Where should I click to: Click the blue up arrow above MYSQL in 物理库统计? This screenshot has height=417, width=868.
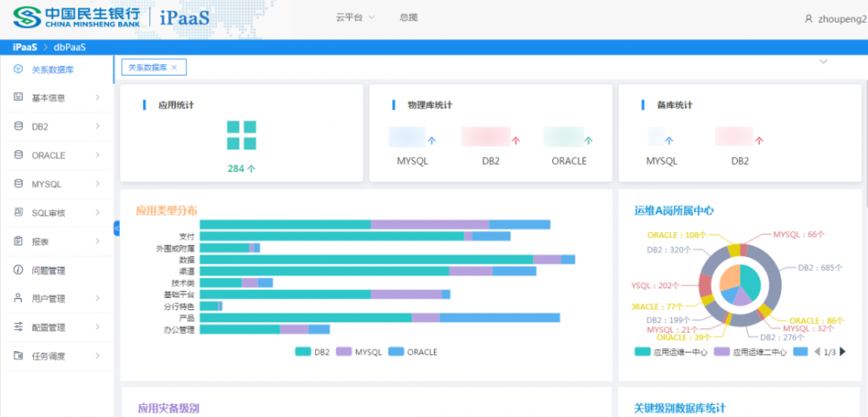tap(431, 141)
